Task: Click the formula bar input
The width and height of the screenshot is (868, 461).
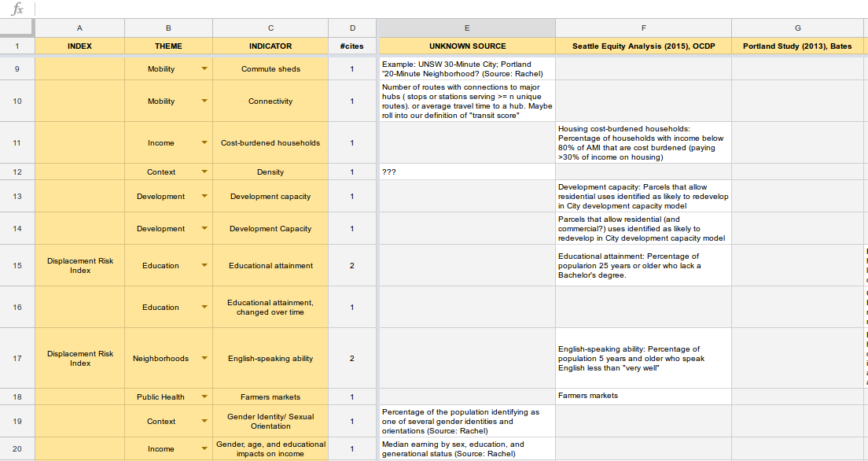Action: [451, 9]
